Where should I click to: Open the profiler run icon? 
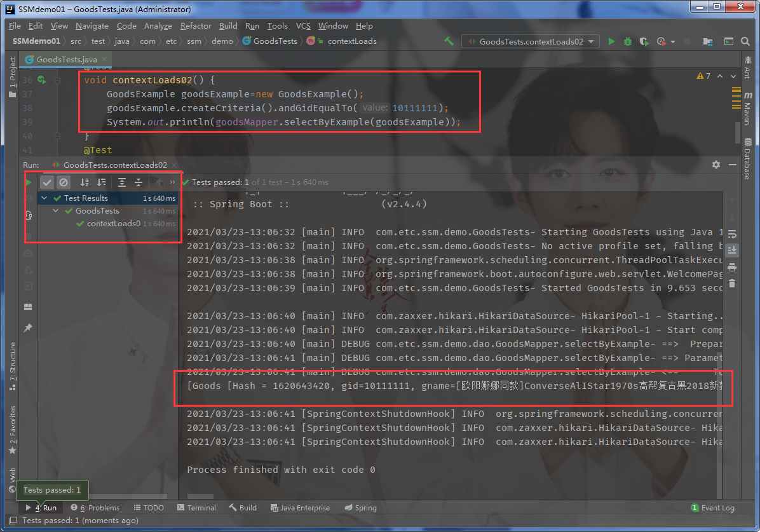(661, 42)
